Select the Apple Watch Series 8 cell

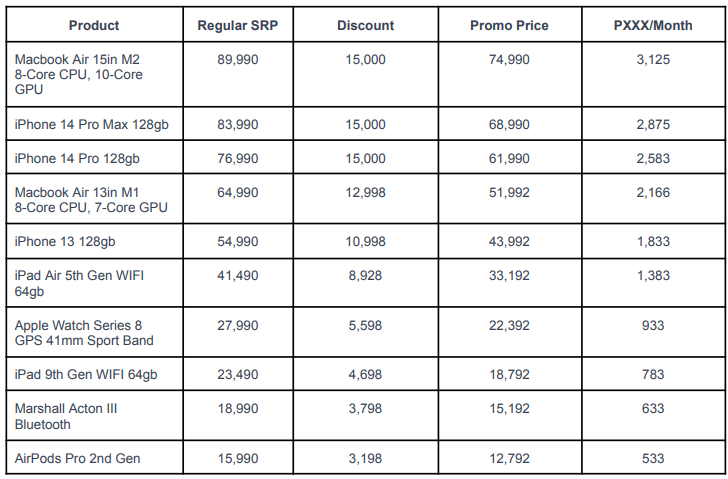pos(94,332)
